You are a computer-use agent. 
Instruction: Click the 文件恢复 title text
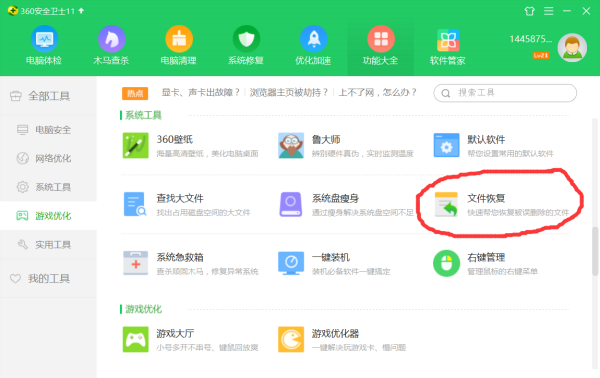click(x=486, y=198)
